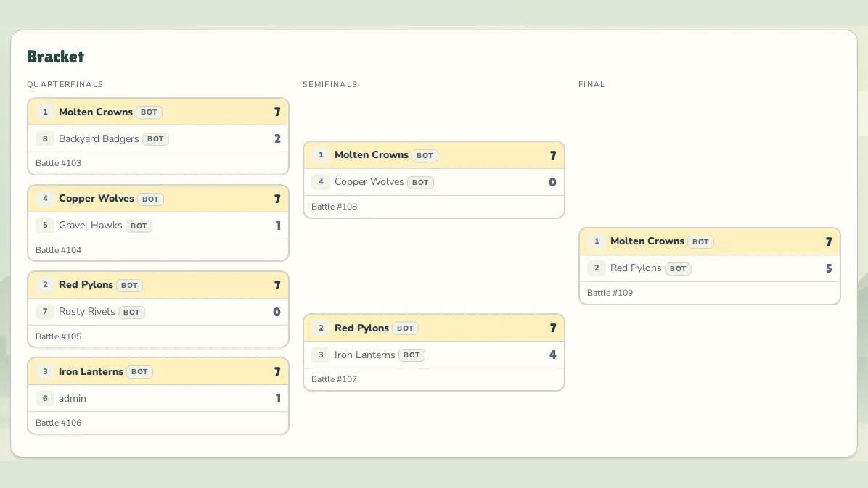Select Iron Lanterns in Battle #106
This screenshot has width=868, height=488.
pos(157,371)
